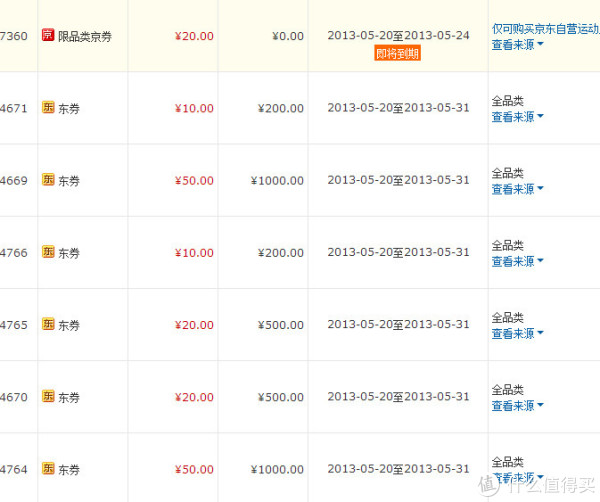Click the 东 coupon icon in row 4764

[48, 469]
